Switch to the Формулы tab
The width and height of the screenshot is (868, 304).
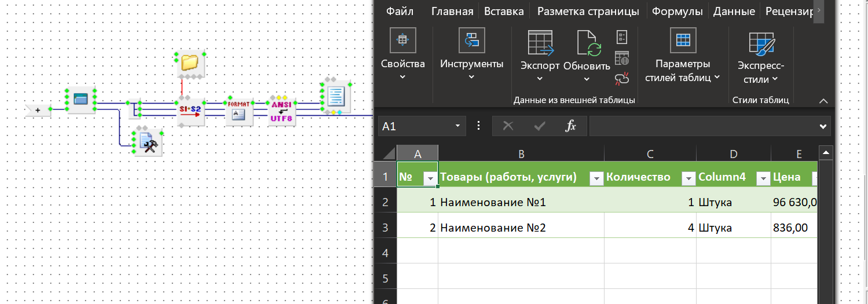(677, 12)
